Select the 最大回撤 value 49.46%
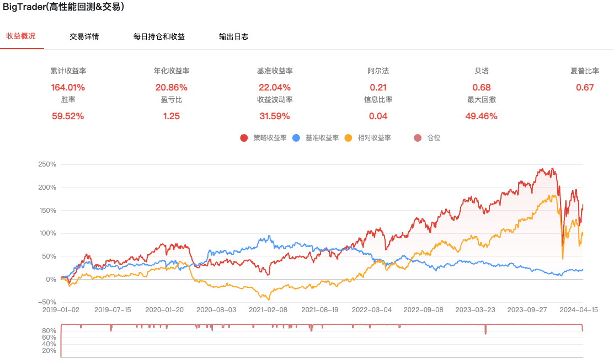This screenshot has width=614, height=364. coord(482,116)
